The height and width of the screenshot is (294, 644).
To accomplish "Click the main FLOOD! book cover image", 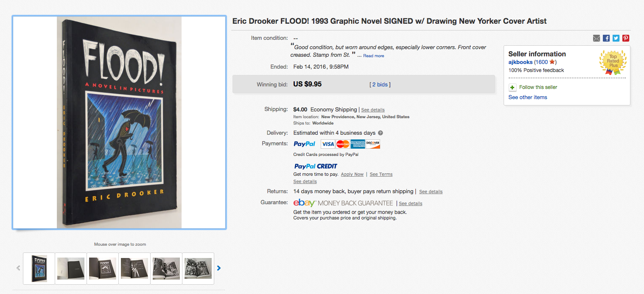I will [x=119, y=122].
